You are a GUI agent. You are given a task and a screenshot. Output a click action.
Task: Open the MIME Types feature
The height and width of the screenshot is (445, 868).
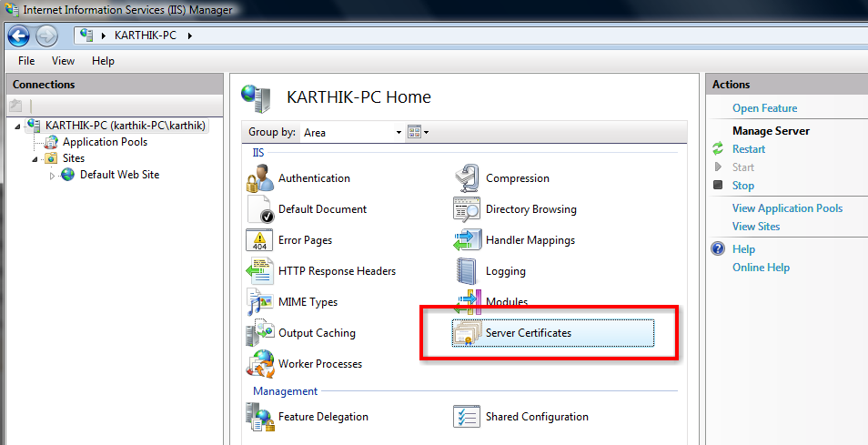pos(292,302)
